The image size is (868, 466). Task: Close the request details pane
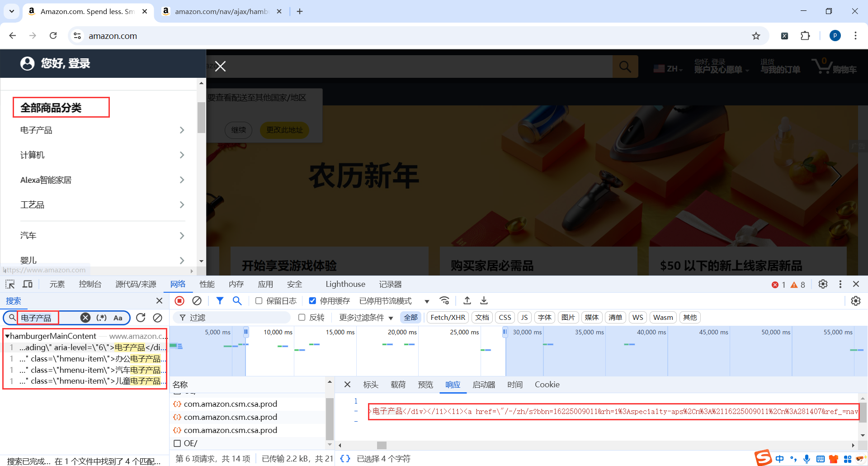[x=347, y=385]
